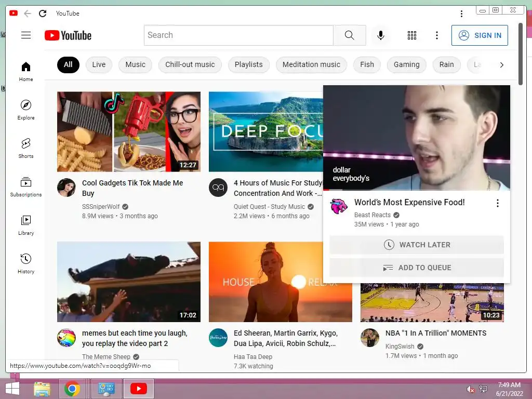The width and height of the screenshot is (532, 399).
Task: Click the YouTube logo
Action: coord(68,35)
